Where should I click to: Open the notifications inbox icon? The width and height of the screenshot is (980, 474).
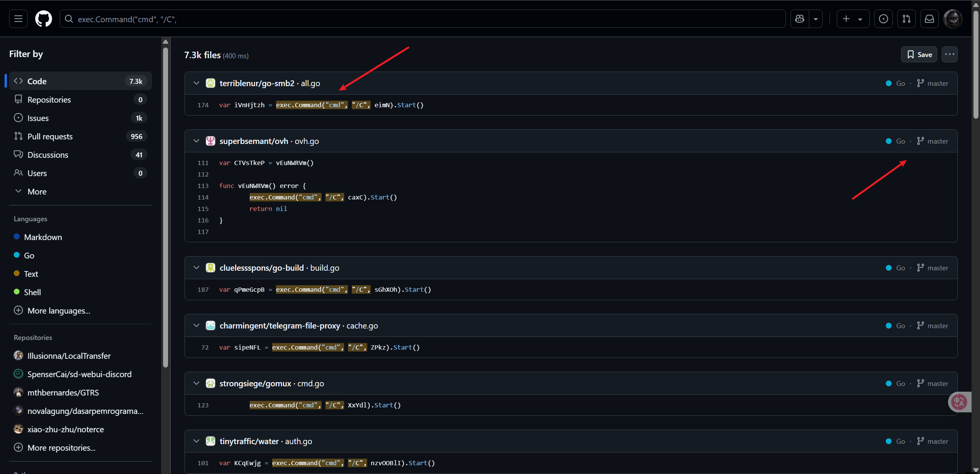click(929, 19)
